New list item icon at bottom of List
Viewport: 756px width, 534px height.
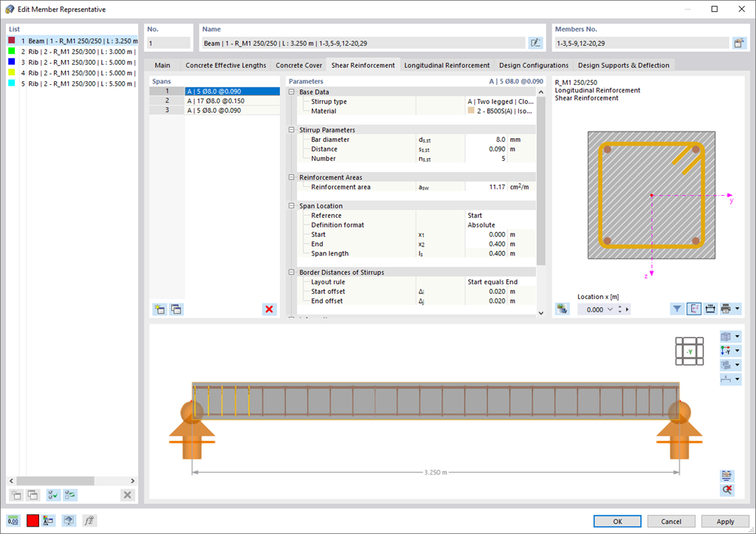point(16,495)
